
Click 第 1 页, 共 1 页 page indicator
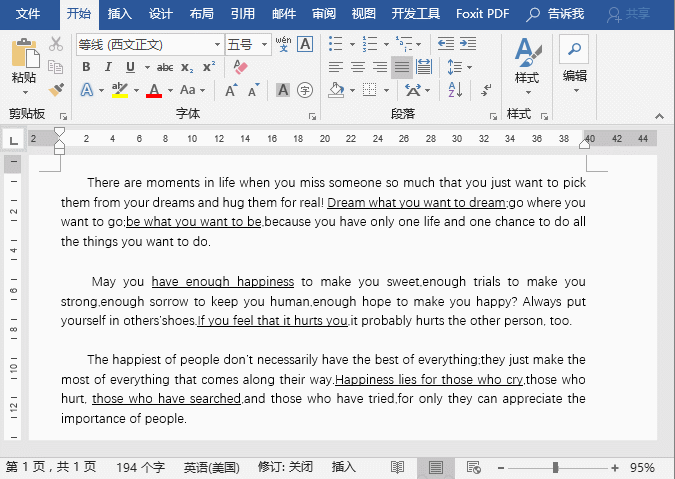pyautogui.click(x=51, y=467)
